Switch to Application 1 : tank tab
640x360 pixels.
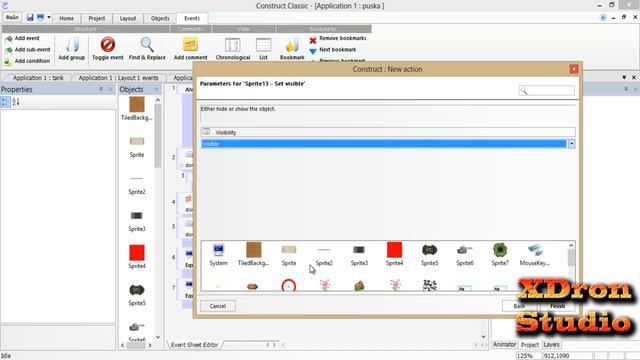click(x=38, y=78)
